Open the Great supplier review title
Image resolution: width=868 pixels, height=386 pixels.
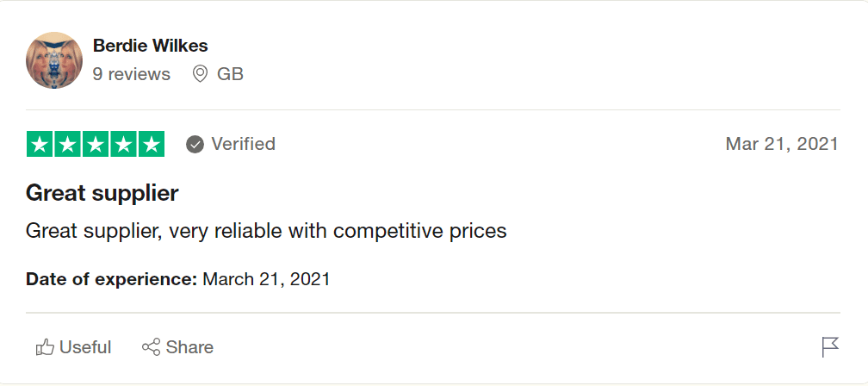102,193
